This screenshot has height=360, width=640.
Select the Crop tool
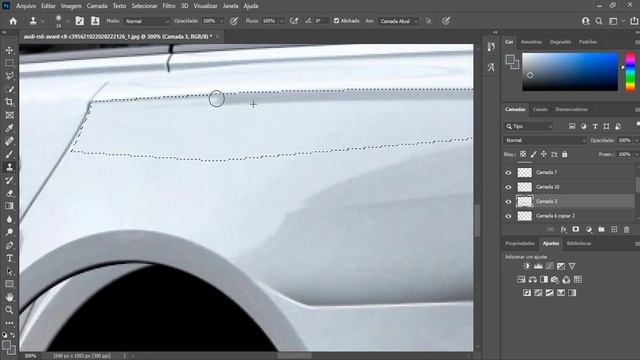click(x=9, y=102)
